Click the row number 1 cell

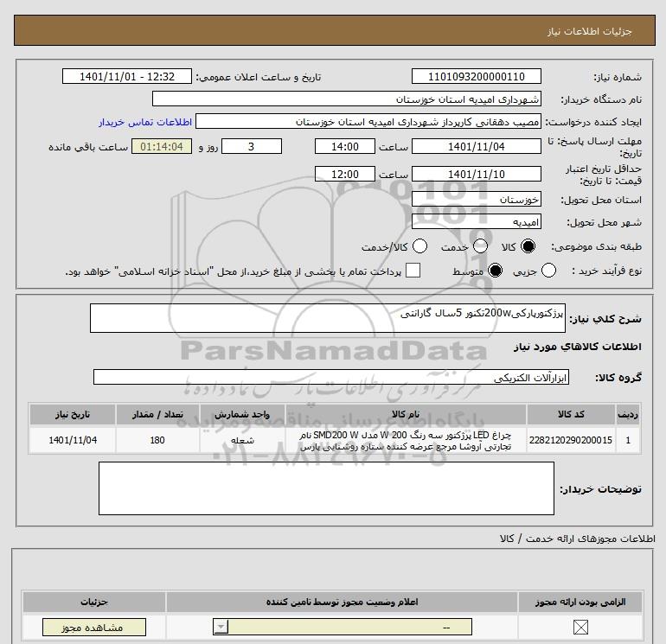tap(628, 440)
